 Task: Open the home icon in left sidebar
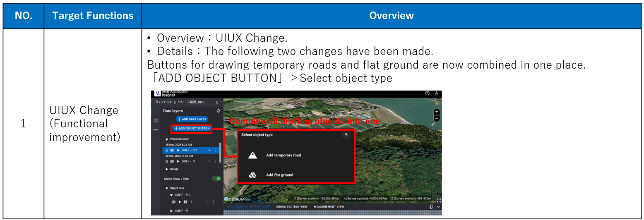pos(156,112)
